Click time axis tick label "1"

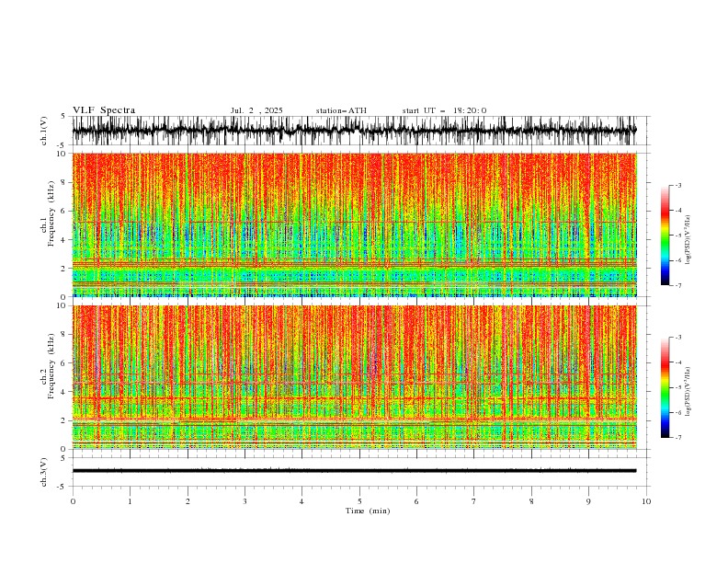pyautogui.click(x=130, y=501)
